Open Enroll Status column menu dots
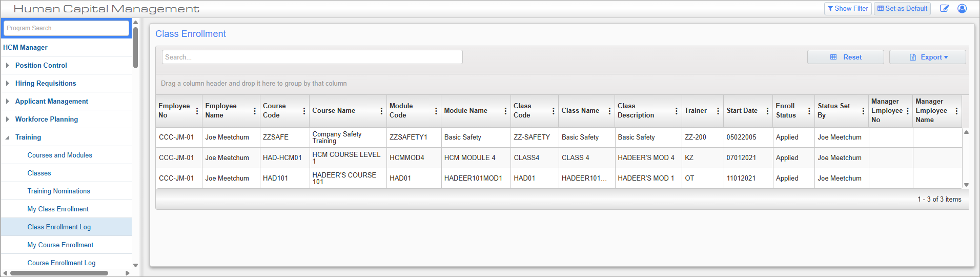Screen dimensions: 980x277 coord(809,111)
